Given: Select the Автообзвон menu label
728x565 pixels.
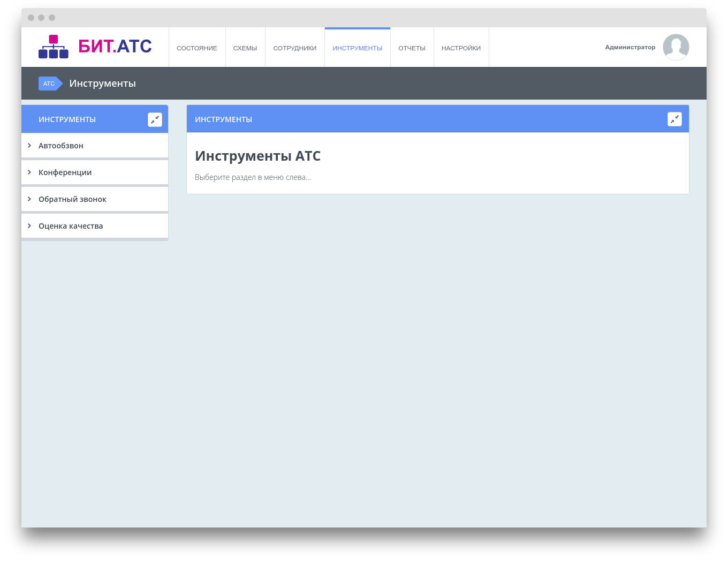Looking at the screenshot, I should (x=61, y=146).
